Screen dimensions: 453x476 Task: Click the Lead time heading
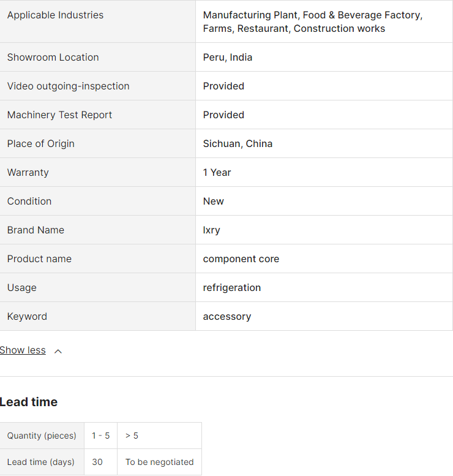pos(29,402)
